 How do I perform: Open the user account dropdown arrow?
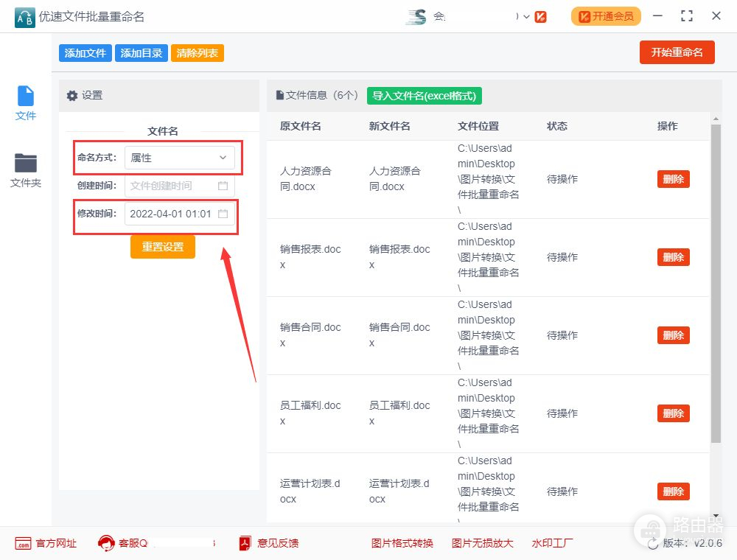[526, 16]
